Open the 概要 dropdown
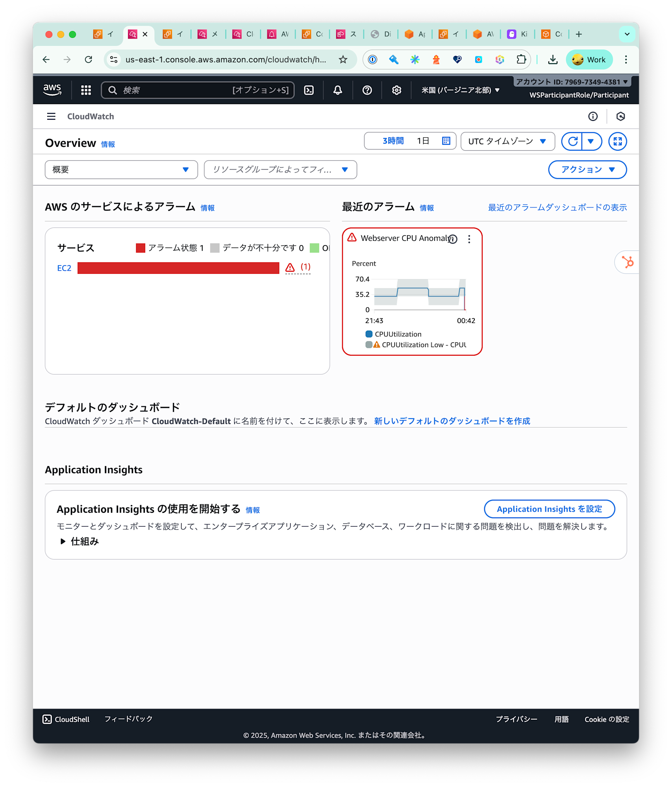Viewport: 672px width, 787px height. [x=121, y=170]
